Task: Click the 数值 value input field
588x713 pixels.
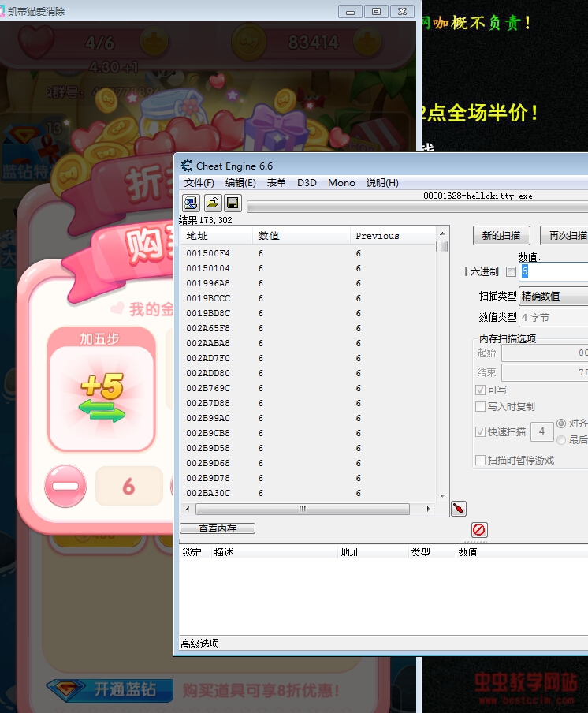Action: tap(553, 271)
